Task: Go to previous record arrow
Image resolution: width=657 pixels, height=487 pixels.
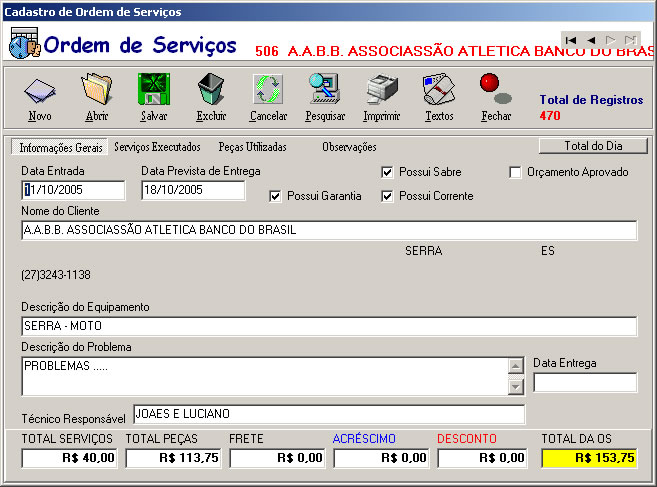Action: (x=591, y=40)
